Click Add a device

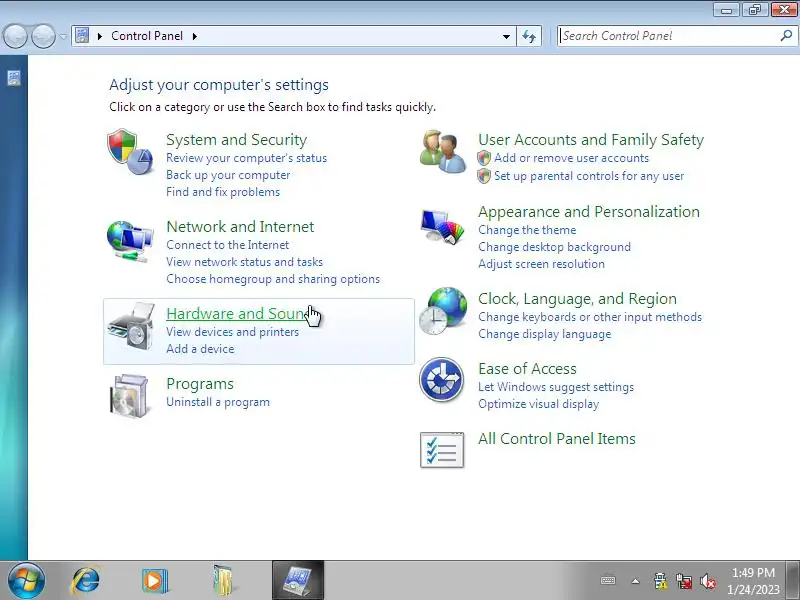(x=200, y=349)
